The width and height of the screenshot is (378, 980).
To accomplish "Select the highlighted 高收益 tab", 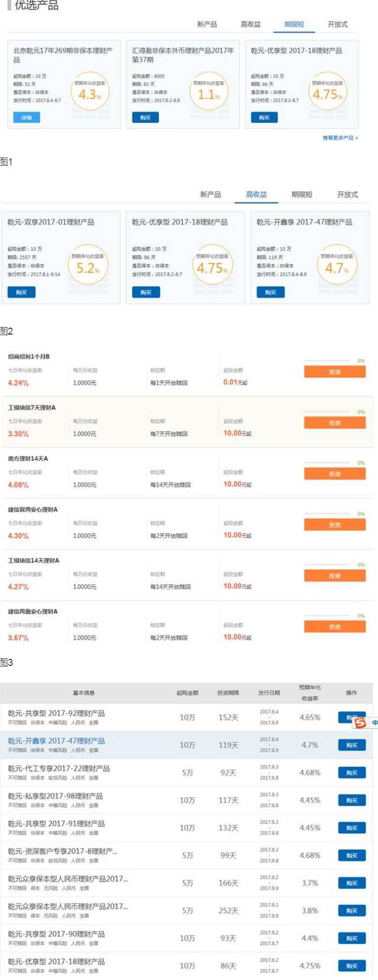I will 256,194.
